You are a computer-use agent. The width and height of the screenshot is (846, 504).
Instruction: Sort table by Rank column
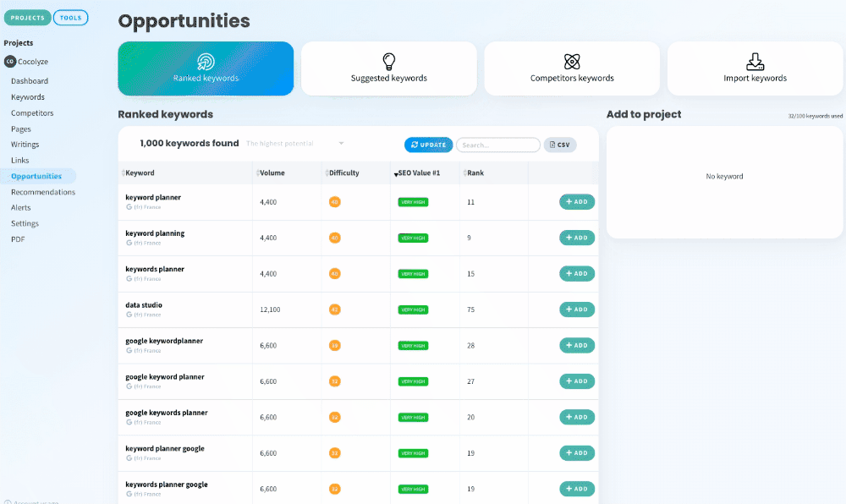[475, 173]
